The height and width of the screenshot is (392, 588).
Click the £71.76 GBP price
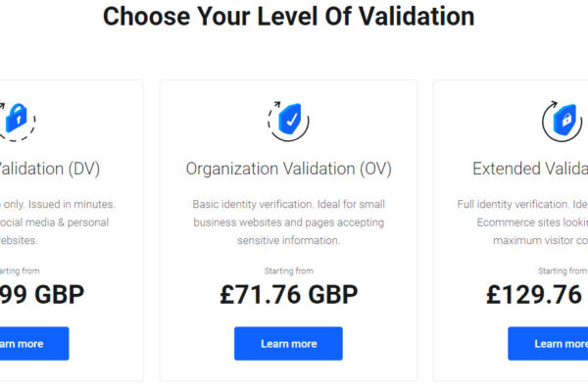289,294
